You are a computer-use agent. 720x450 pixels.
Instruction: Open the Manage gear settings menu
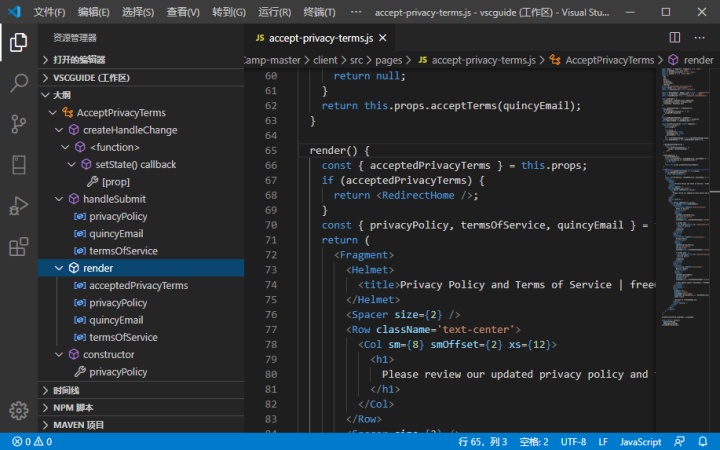click(x=18, y=411)
